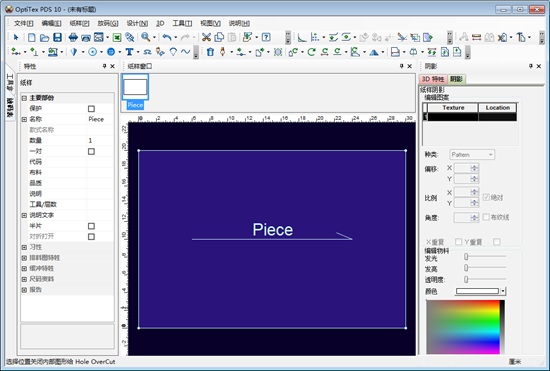Click the scissors cut icon

pos(206,37)
